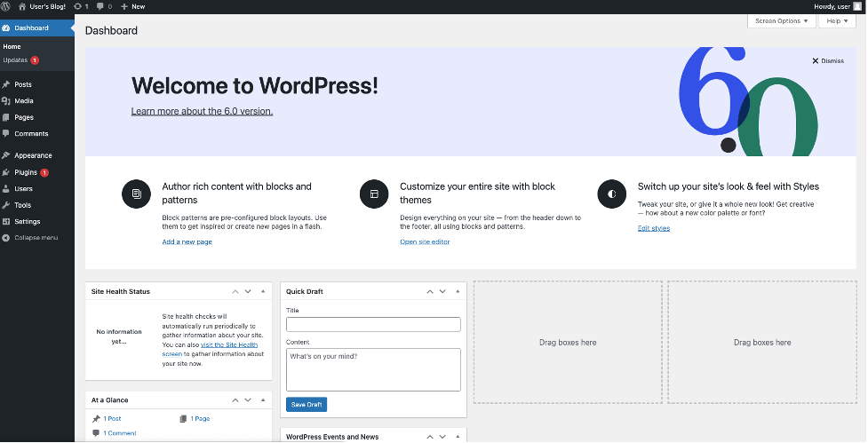Focus the Quick Draft Title field

374,324
